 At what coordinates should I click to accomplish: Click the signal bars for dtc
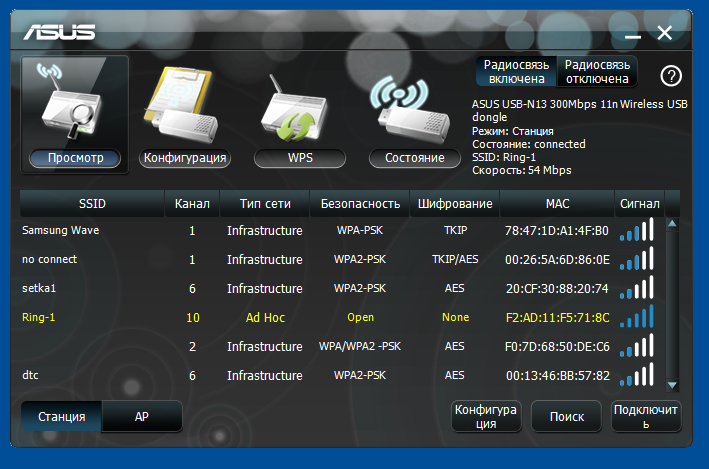click(637, 374)
